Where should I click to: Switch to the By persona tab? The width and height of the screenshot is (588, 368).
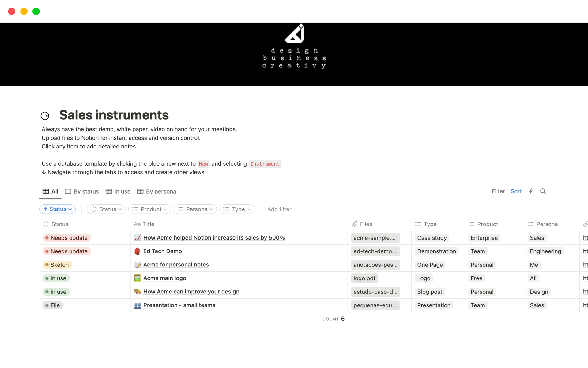(x=156, y=191)
